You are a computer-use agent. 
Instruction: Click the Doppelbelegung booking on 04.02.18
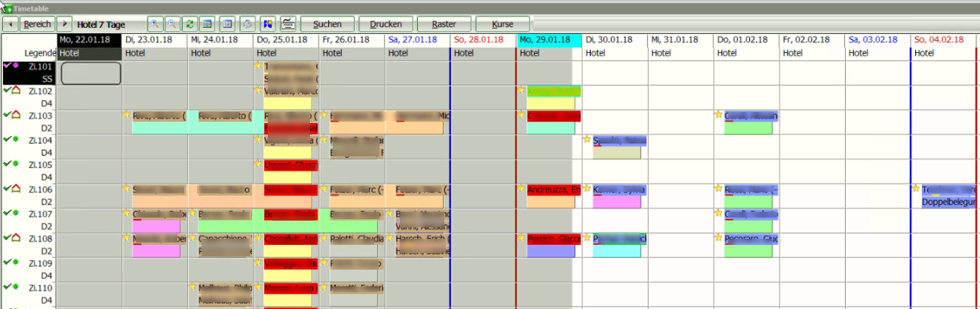coord(948,202)
